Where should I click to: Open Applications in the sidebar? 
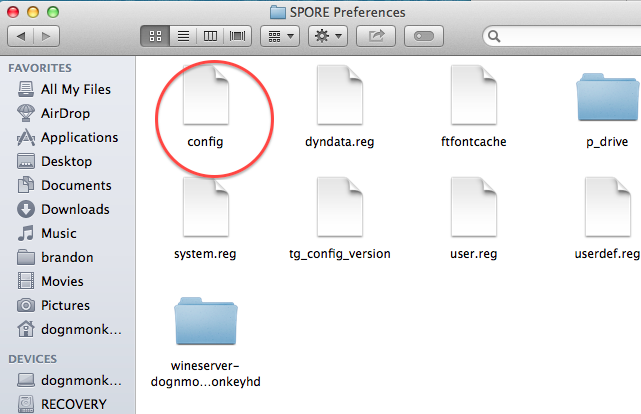coord(79,137)
